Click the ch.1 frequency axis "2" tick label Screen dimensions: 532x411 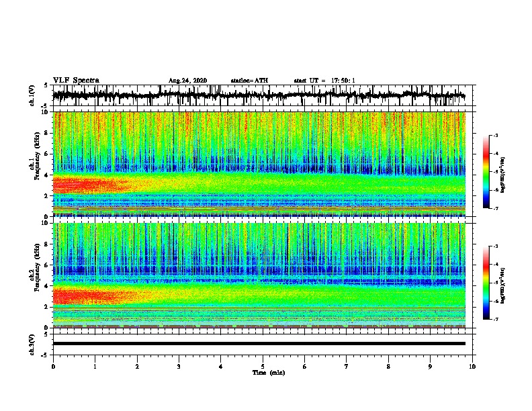[x=46, y=196]
